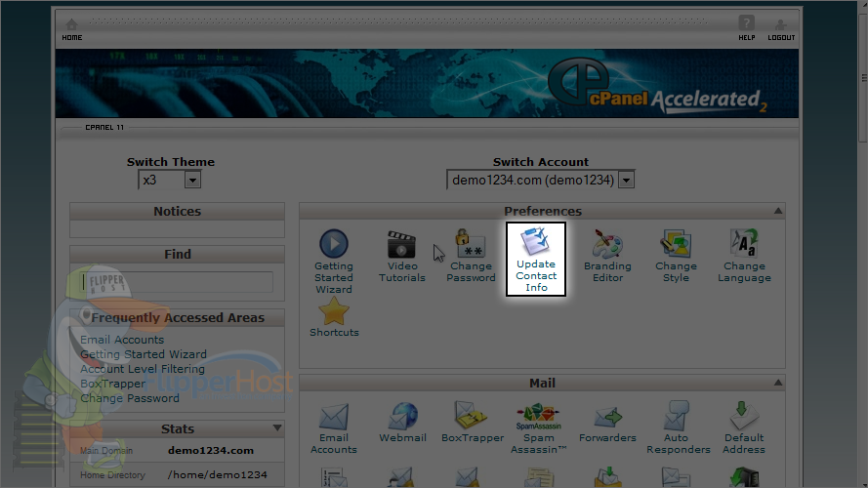Collapse the Mail section
The image size is (868, 488).
[x=778, y=383]
